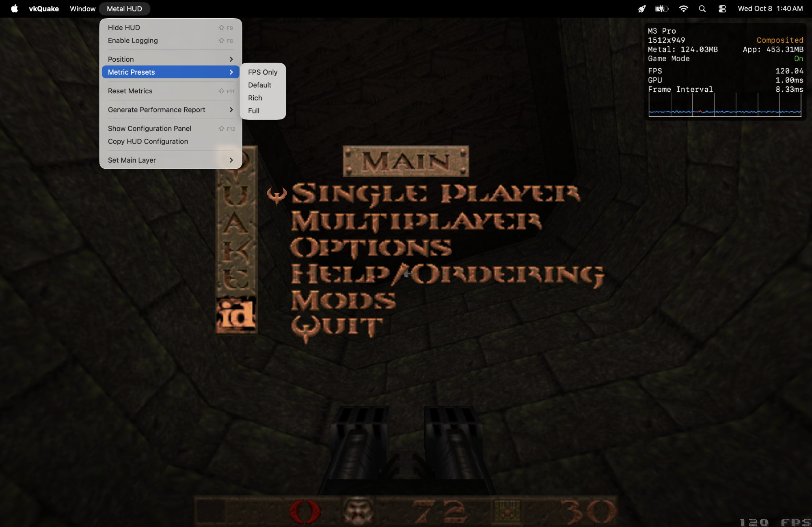
Task: Choose Options in Quake main menu
Action: click(371, 247)
